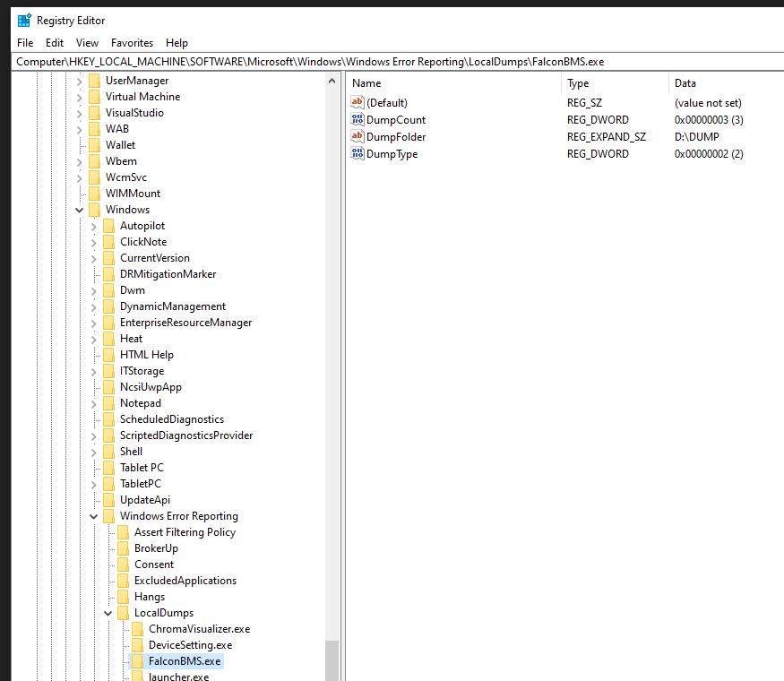Image resolution: width=784 pixels, height=681 pixels.
Task: Click the LocalDumps folder icon
Action: [124, 613]
